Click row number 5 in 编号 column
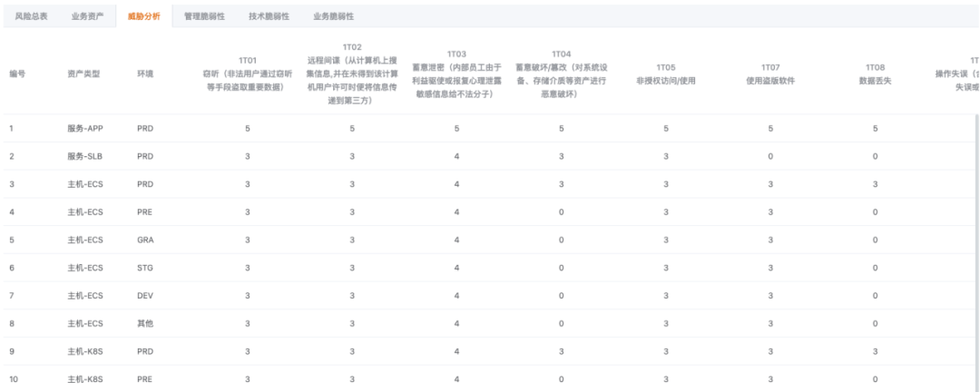Viewport: 980px width, 392px height. pyautogui.click(x=12, y=240)
